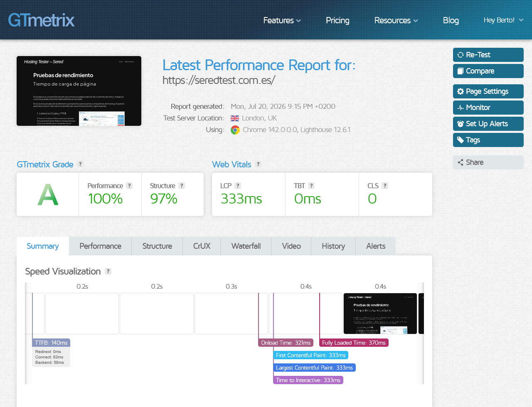
Task: Click the London, UK server location
Action: (259, 118)
